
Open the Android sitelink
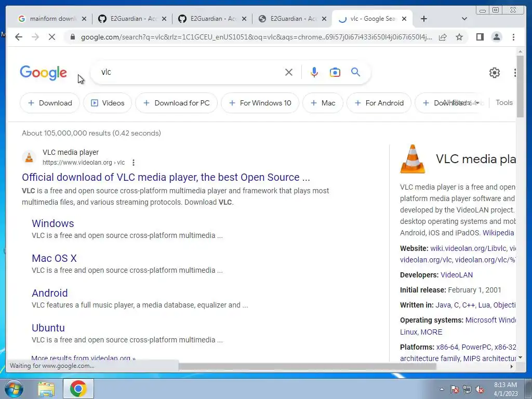coord(50,293)
